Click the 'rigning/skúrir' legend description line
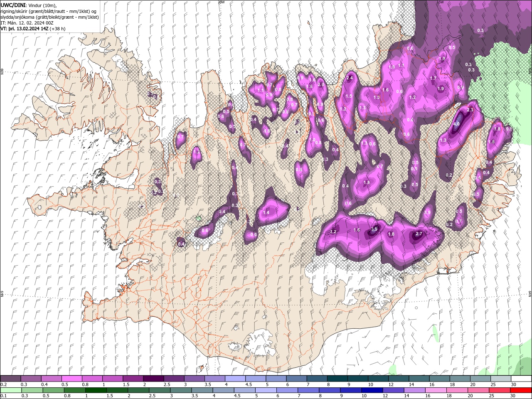 pyautogui.click(x=49, y=11)
